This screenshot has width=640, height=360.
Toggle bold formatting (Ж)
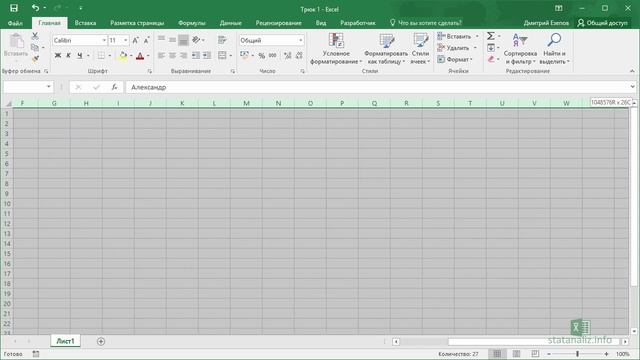click(x=58, y=56)
